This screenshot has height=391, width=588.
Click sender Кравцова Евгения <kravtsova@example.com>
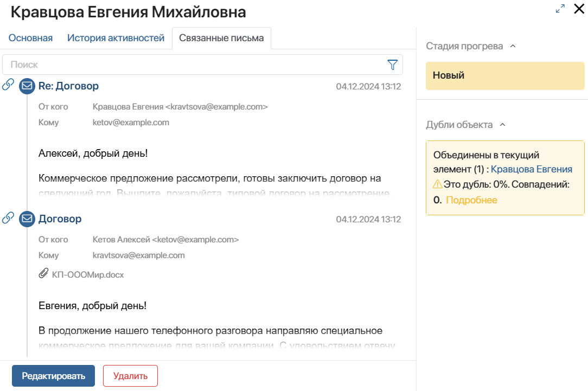180,107
